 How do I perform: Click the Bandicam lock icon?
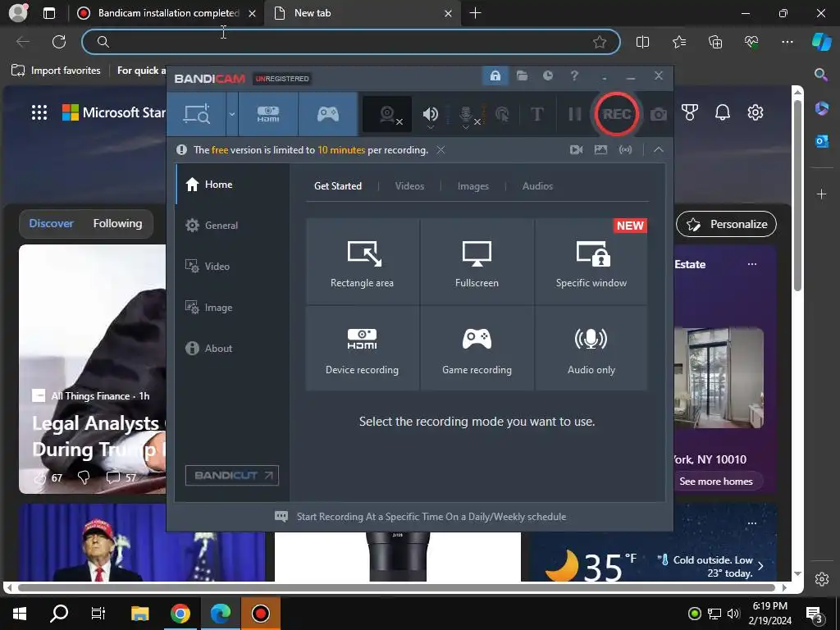(495, 76)
